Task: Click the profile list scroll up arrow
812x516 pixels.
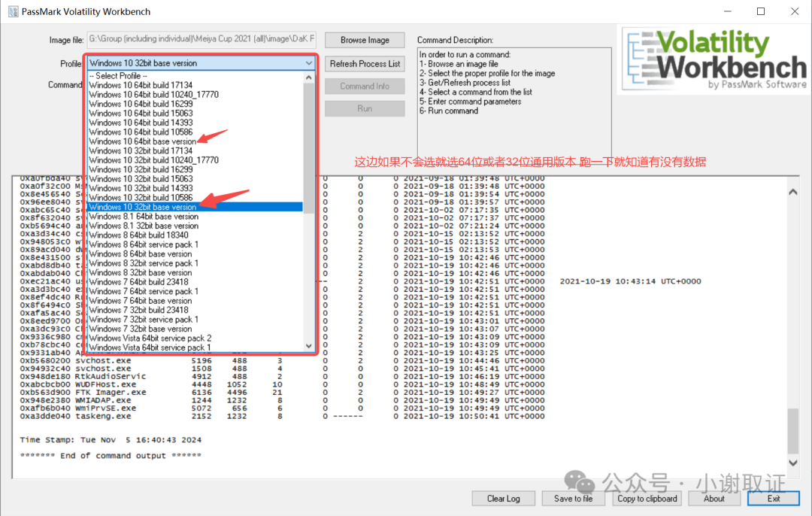Action: 309,77
